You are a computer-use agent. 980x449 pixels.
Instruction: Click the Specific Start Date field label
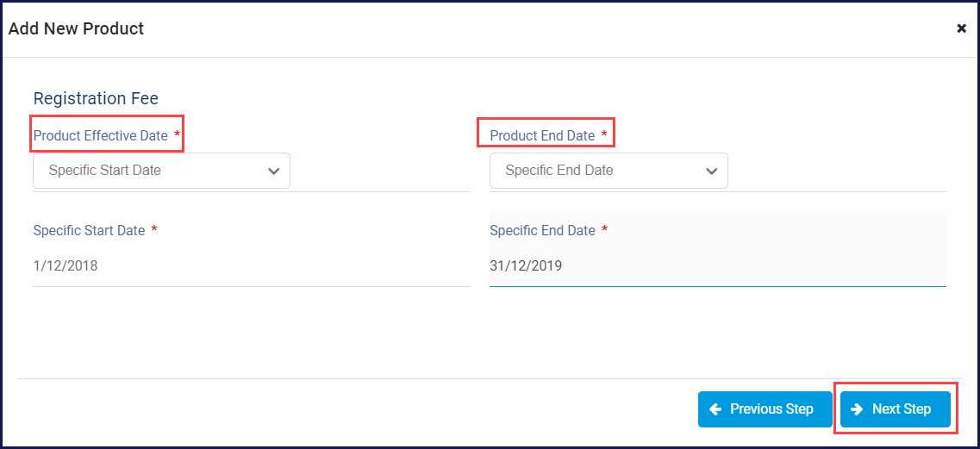point(90,230)
